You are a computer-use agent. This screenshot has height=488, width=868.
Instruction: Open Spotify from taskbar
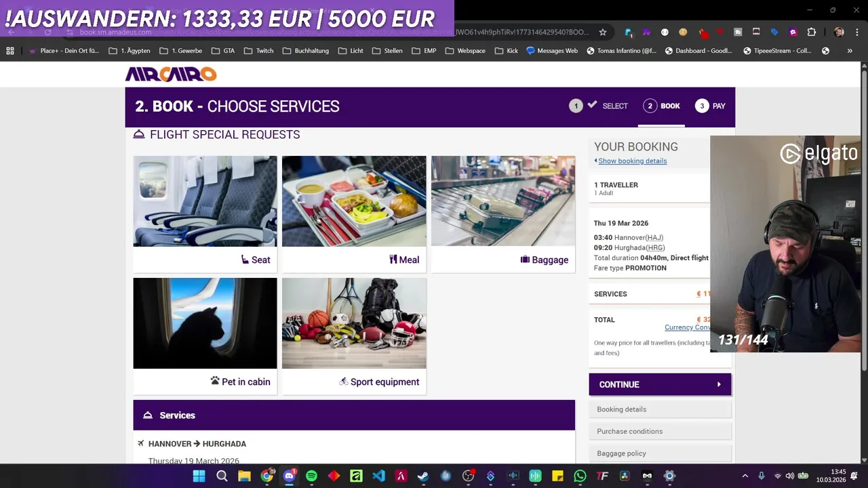tap(311, 476)
